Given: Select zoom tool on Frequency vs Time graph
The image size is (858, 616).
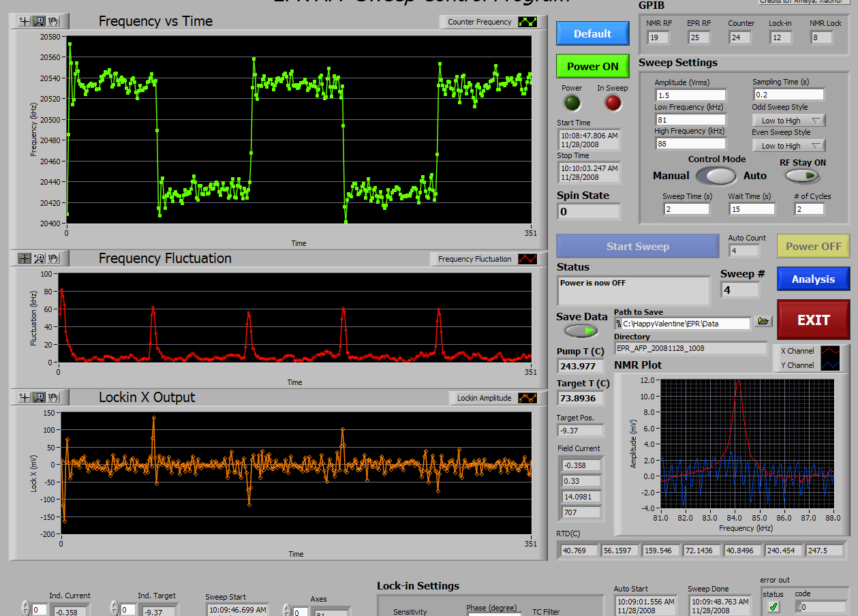Looking at the screenshot, I should coord(39,22).
